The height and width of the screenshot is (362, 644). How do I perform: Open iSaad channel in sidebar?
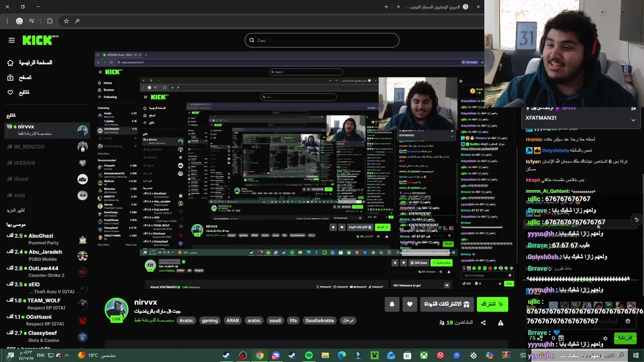tap(47, 179)
